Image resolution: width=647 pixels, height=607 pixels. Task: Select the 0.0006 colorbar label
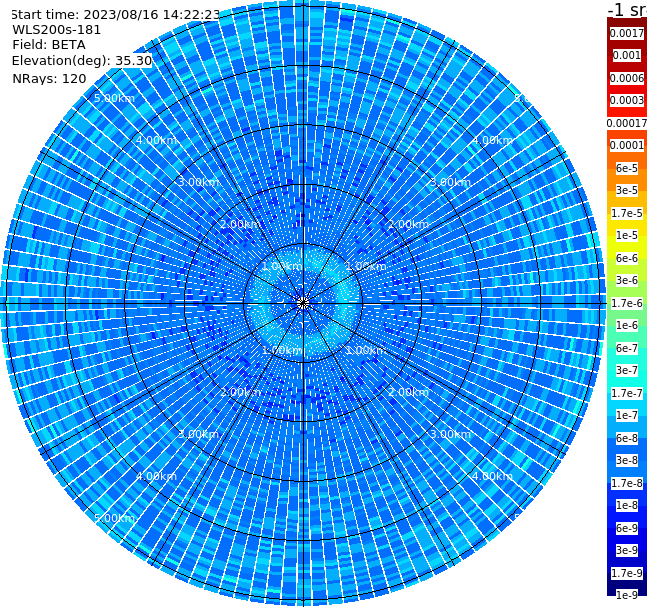[x=627, y=78]
